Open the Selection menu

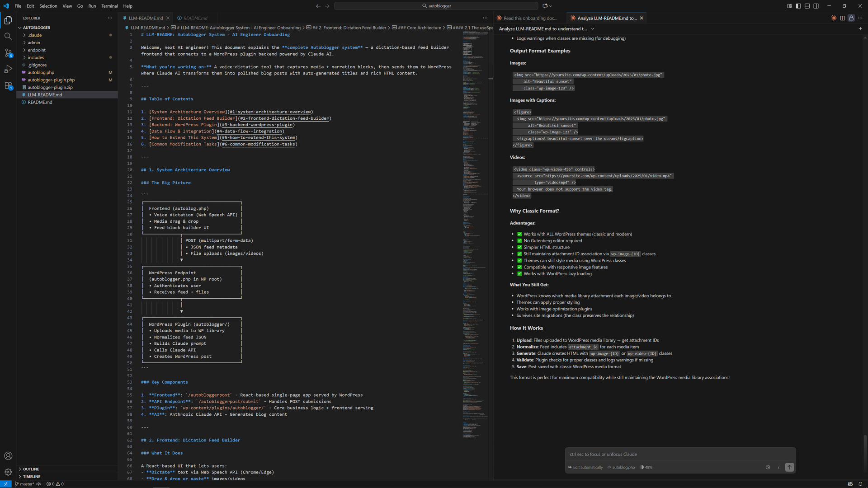(x=48, y=6)
